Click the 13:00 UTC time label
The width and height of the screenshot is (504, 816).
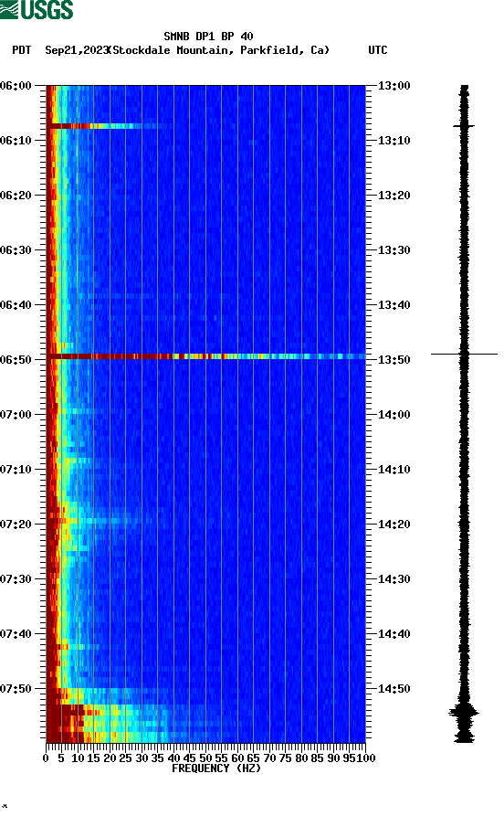(394, 86)
